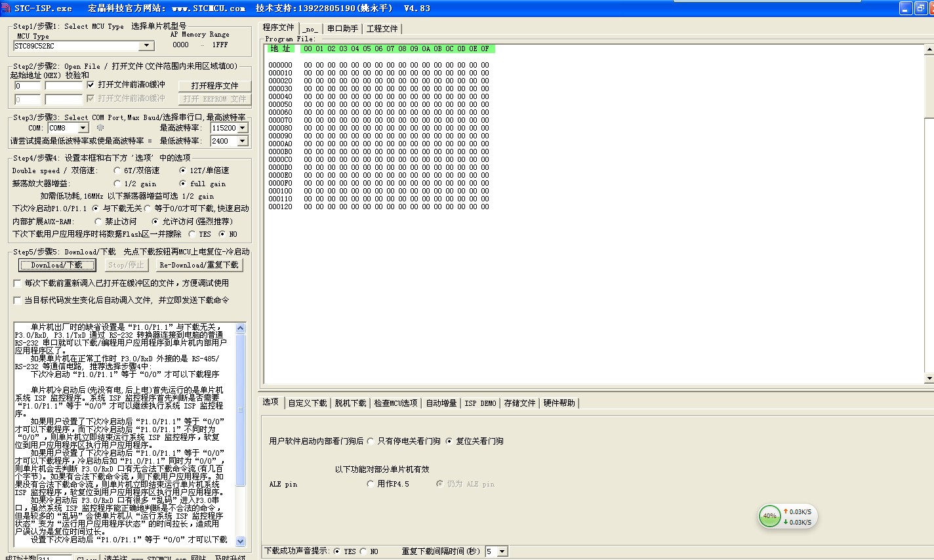Click the hex viewer scrollbar up arrow
This screenshot has height=560, width=934.
point(929,49)
